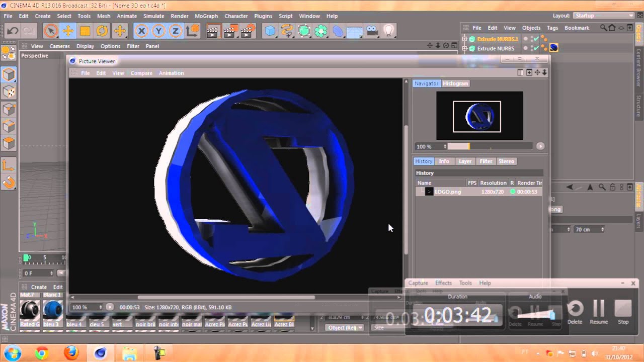Select the LOGO.png history row
This screenshot has height=362, width=644.
click(x=479, y=192)
